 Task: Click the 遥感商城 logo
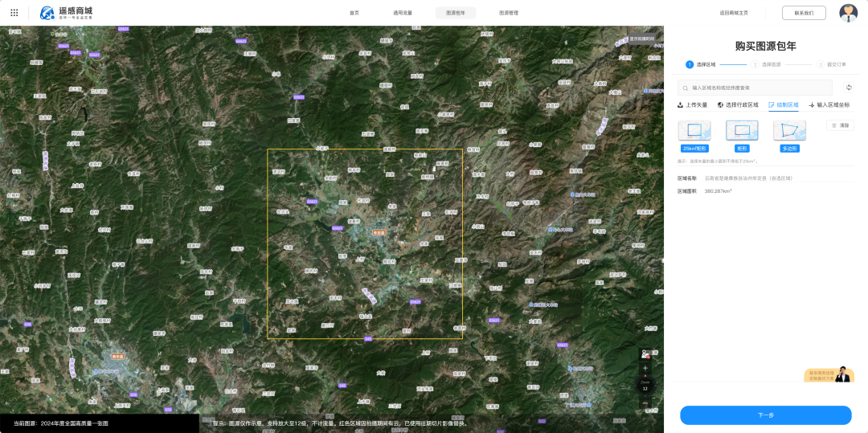67,13
